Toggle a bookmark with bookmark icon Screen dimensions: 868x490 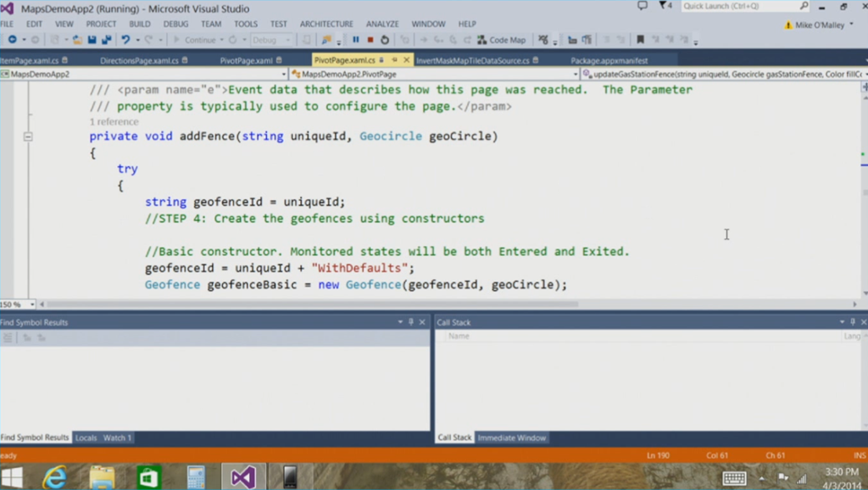point(641,40)
